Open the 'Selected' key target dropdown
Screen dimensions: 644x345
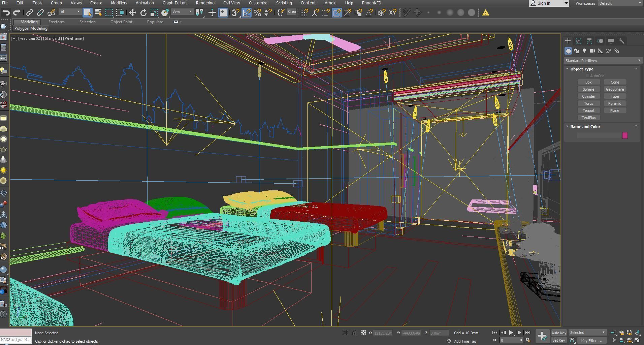pos(587,333)
